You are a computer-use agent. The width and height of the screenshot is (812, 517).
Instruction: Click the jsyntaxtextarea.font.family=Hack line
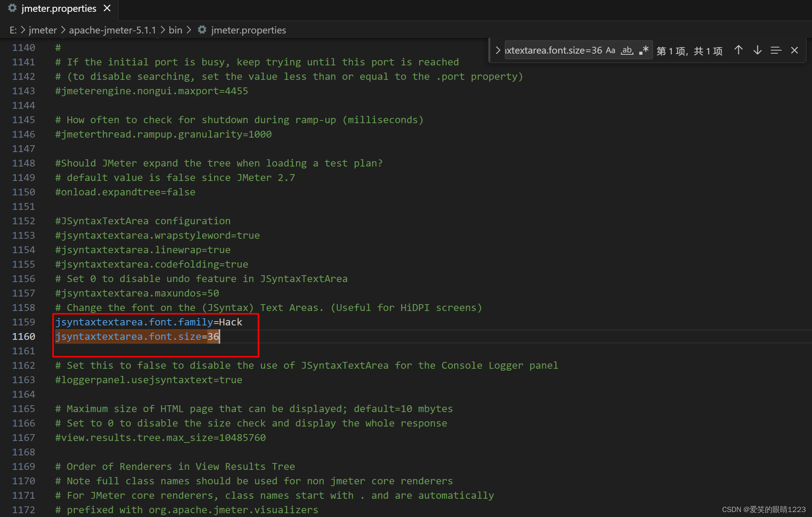pyautogui.click(x=149, y=322)
